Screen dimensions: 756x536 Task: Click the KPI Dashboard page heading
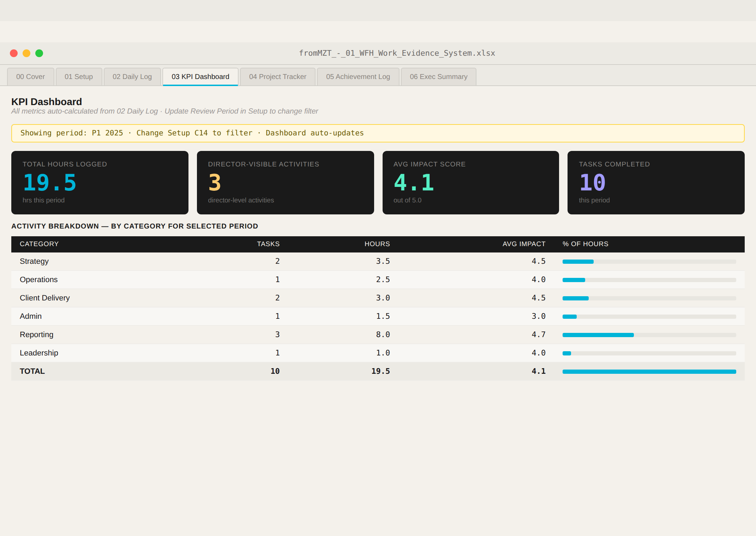point(47,102)
